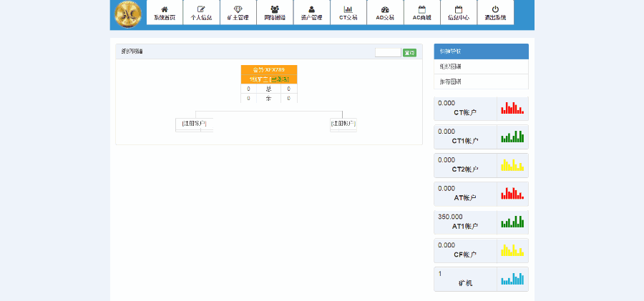Click the orange 会员 XFX789 node header
644x301 pixels.
(x=269, y=69)
